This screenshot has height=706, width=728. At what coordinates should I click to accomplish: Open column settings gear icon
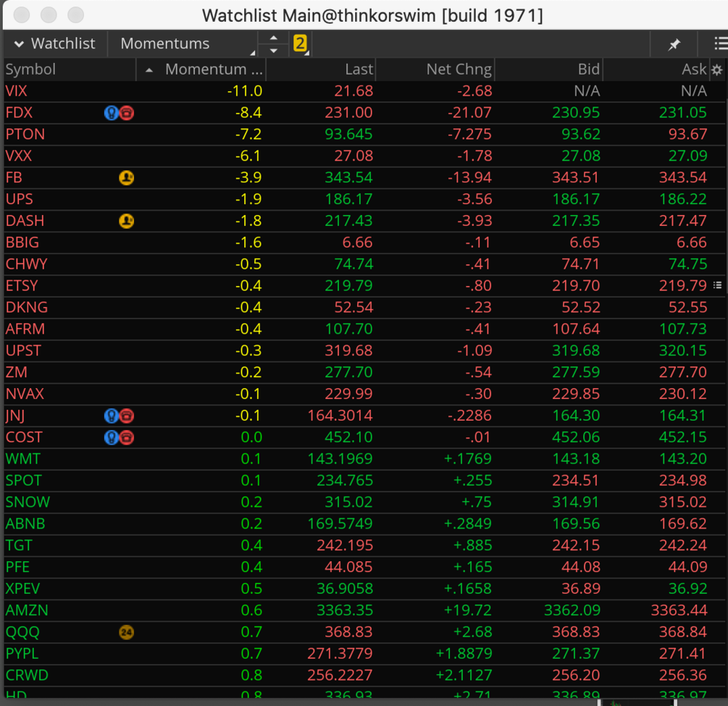717,70
